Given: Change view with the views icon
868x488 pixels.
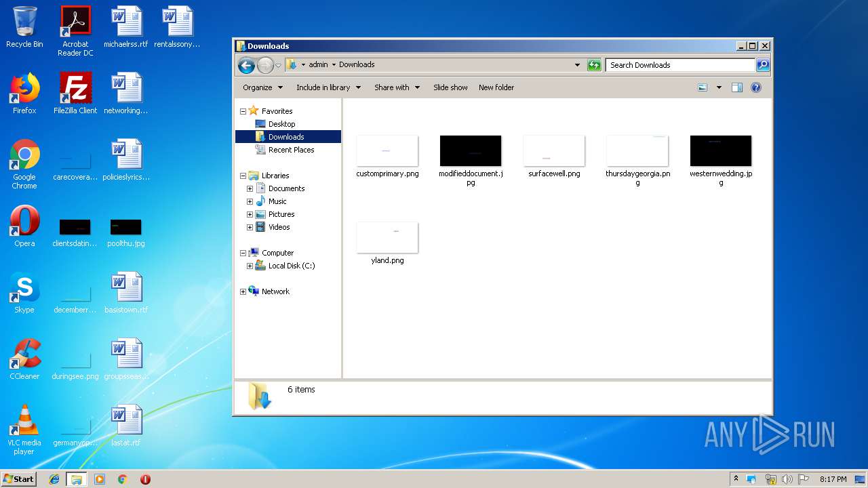Looking at the screenshot, I should tap(703, 87).
